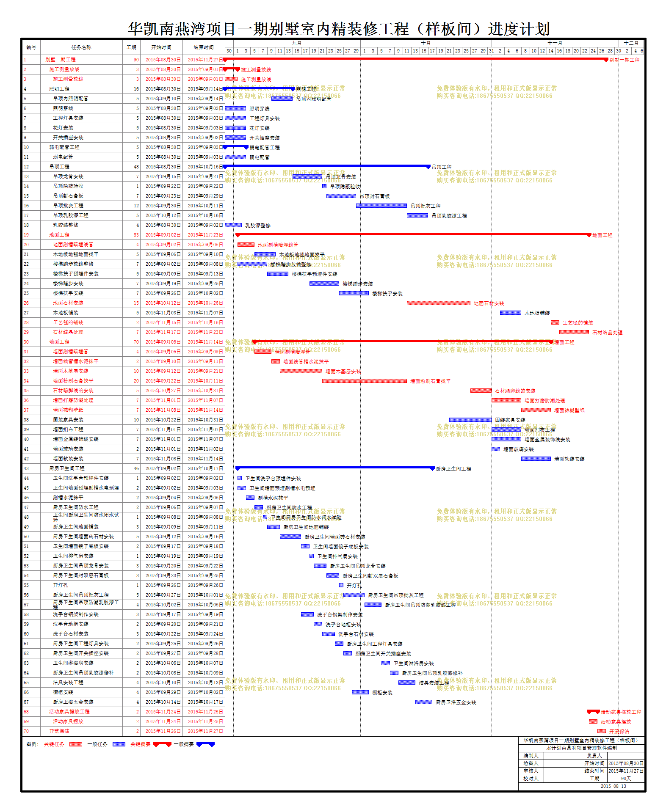Screen dimensions: 666x812
Task: Click the 十二月 month header in timeline
Action: 631,43
